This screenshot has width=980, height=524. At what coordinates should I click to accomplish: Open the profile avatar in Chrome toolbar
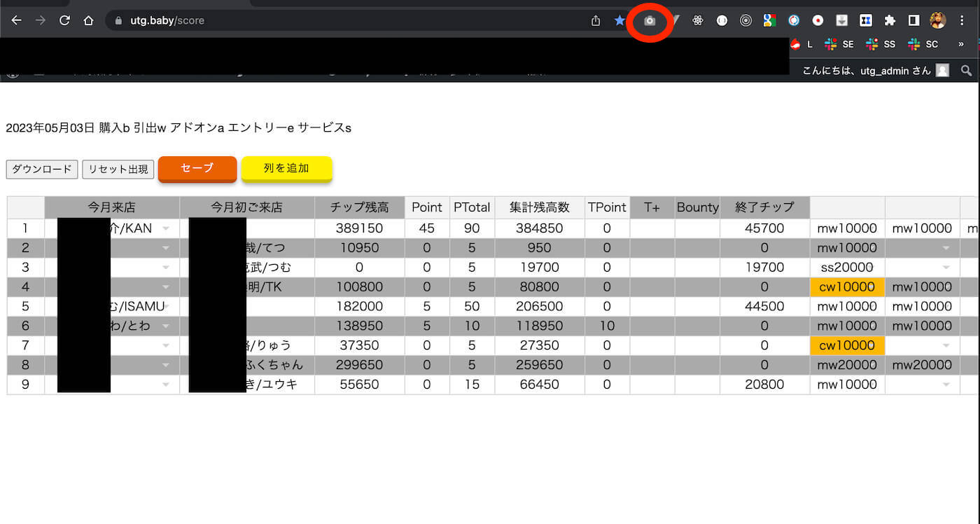[x=937, y=21]
